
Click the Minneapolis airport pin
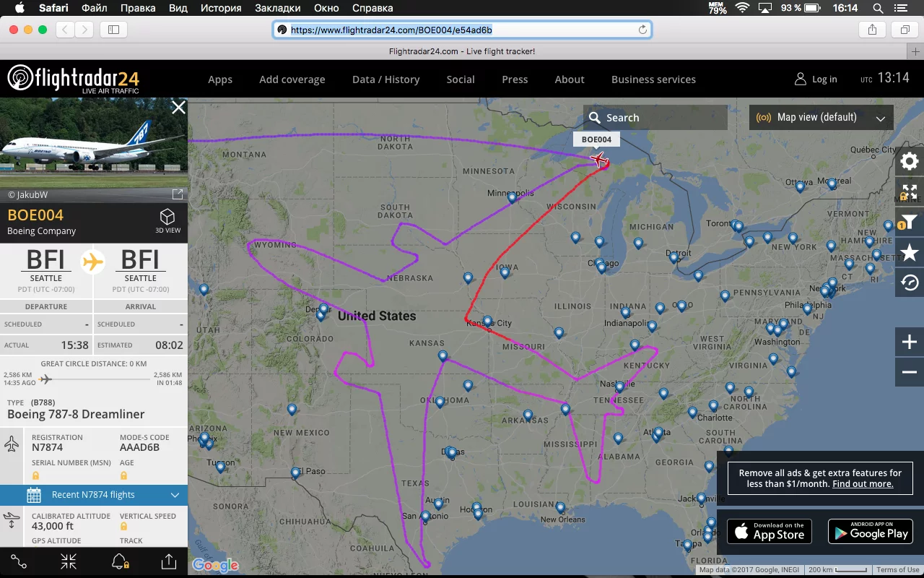(512, 197)
